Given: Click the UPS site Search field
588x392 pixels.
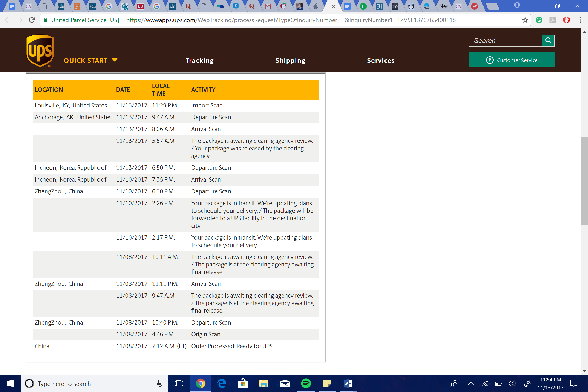Looking at the screenshot, I should tap(505, 40).
